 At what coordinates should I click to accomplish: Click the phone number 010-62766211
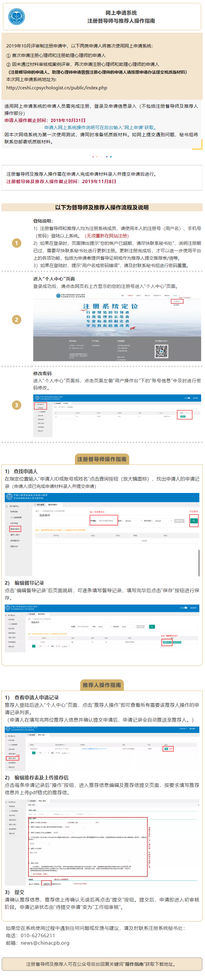point(38,935)
